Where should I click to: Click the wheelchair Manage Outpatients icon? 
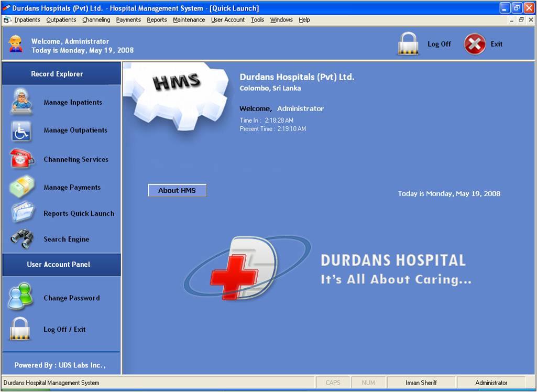(x=21, y=131)
